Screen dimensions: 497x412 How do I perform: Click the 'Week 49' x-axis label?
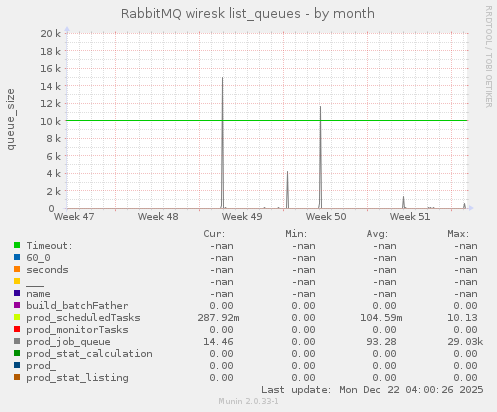pos(242,217)
